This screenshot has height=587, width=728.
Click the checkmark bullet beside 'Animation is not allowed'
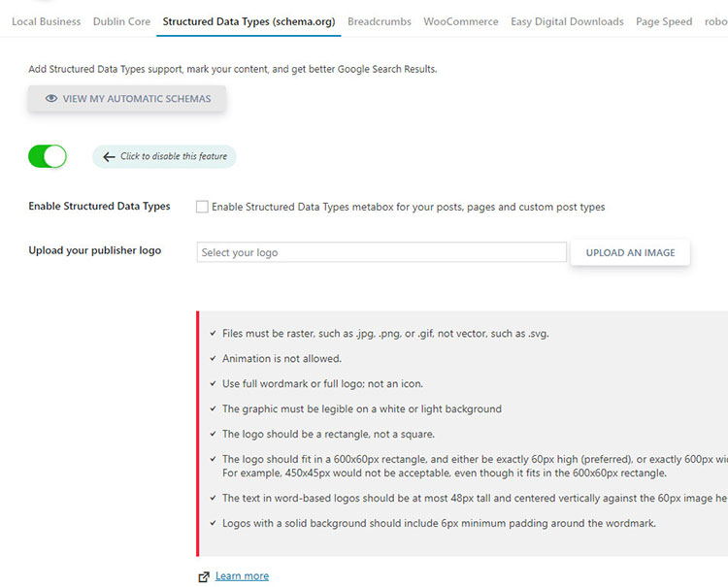[213, 359]
